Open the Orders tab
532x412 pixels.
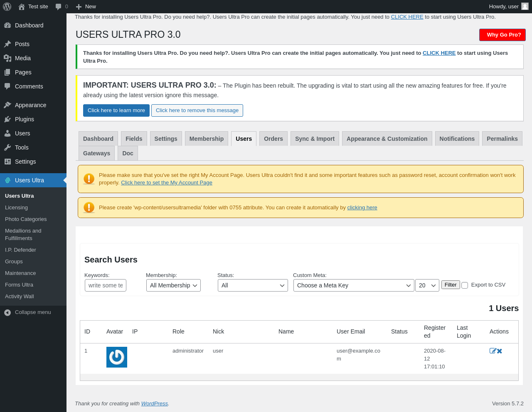pos(273,139)
